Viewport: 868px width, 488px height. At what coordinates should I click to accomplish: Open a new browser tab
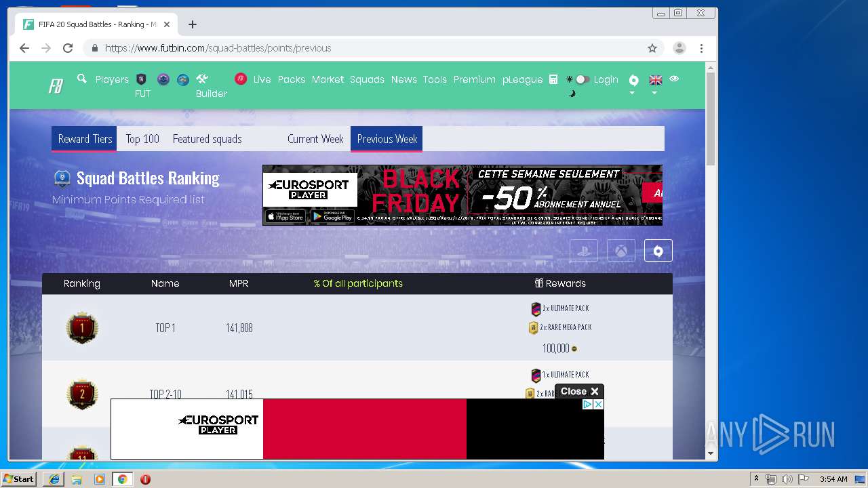[x=193, y=24]
